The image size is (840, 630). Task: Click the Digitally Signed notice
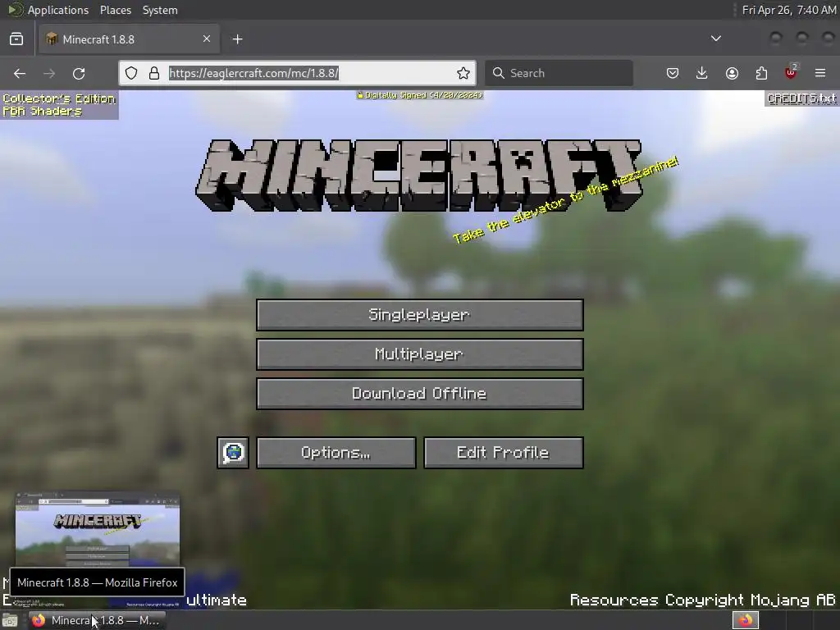[x=420, y=95]
